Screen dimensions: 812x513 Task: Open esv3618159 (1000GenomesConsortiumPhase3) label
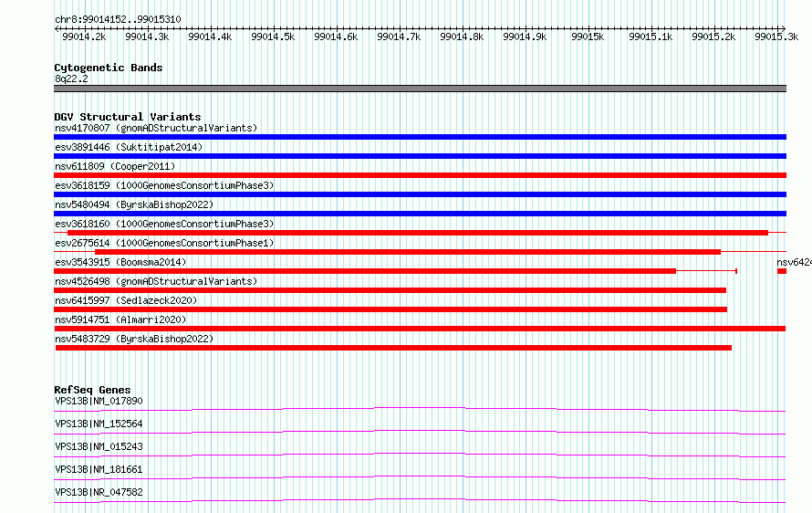point(164,185)
